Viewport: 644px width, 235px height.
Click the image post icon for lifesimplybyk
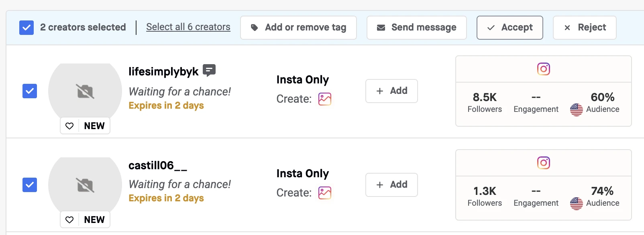(x=325, y=99)
